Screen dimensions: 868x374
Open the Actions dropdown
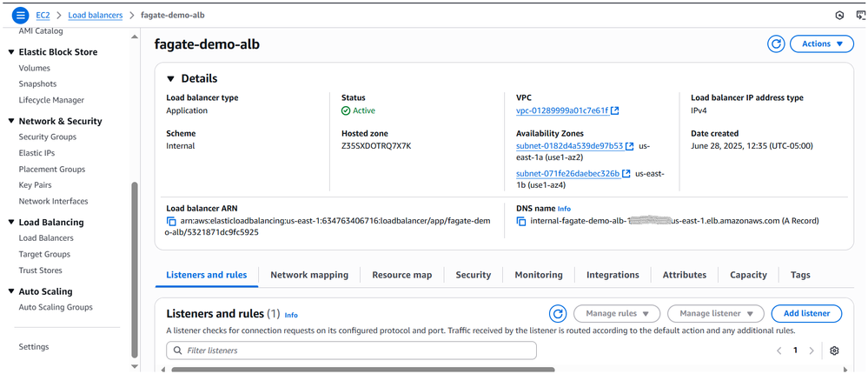click(x=821, y=44)
